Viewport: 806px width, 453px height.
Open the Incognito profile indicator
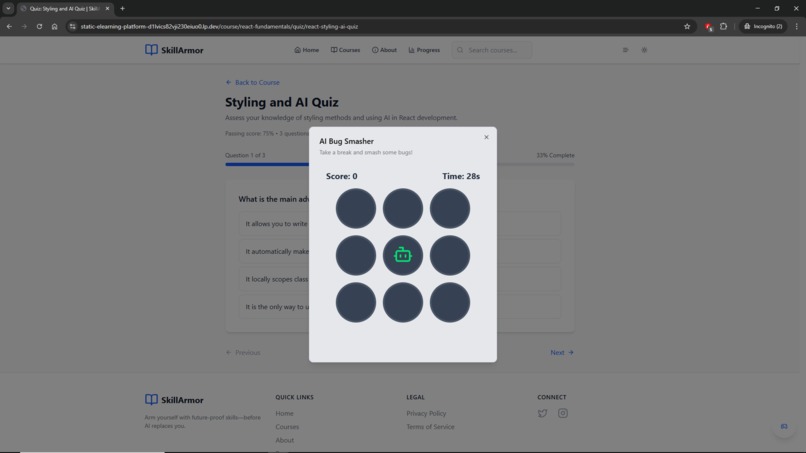(763, 26)
